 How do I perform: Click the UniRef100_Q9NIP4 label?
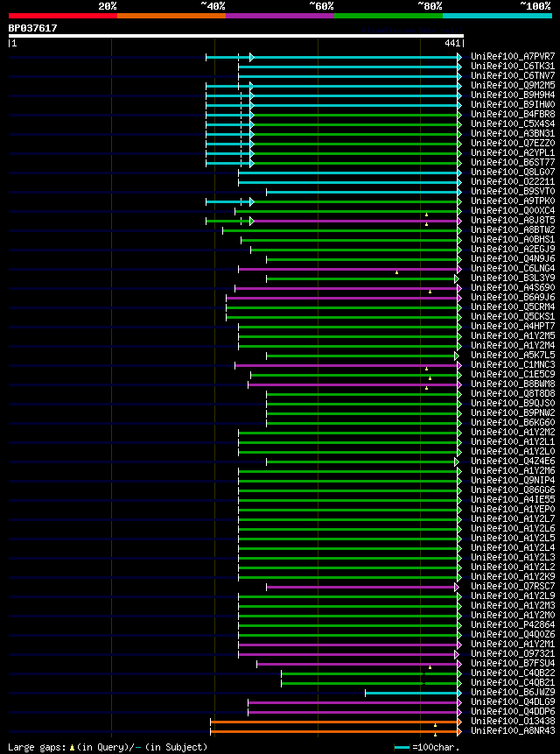513,481
